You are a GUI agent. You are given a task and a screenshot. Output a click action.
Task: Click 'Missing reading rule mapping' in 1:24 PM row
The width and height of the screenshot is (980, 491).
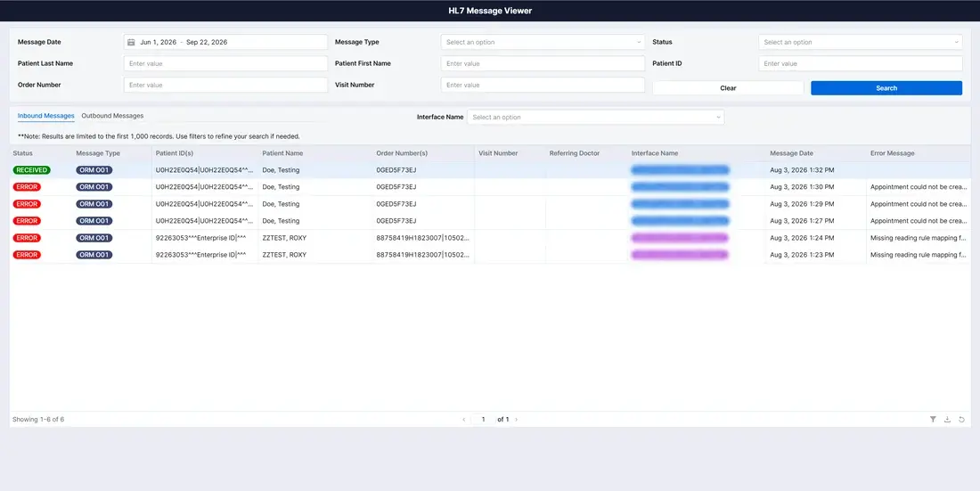pos(919,238)
